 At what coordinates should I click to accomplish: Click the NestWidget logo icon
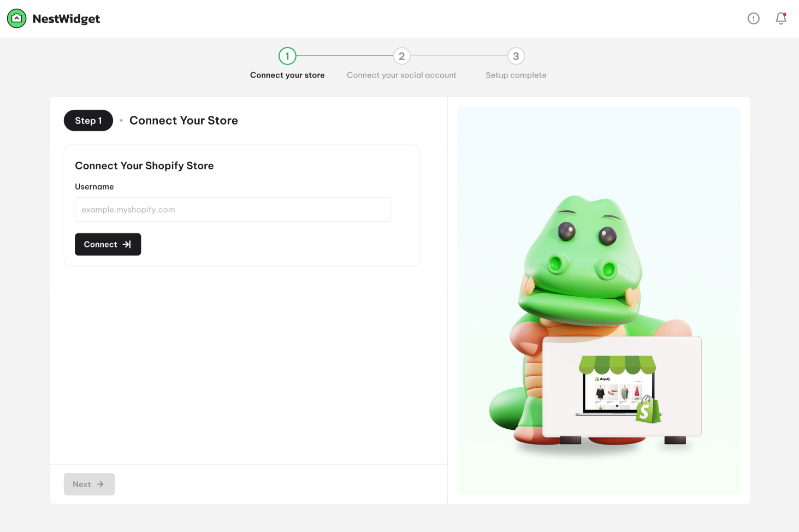16,19
